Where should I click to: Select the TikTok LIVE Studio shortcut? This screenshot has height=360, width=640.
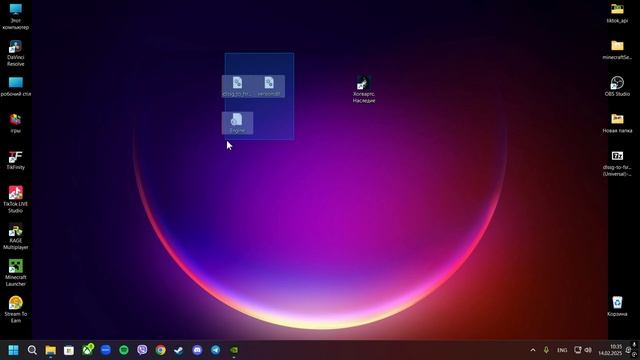(16, 200)
